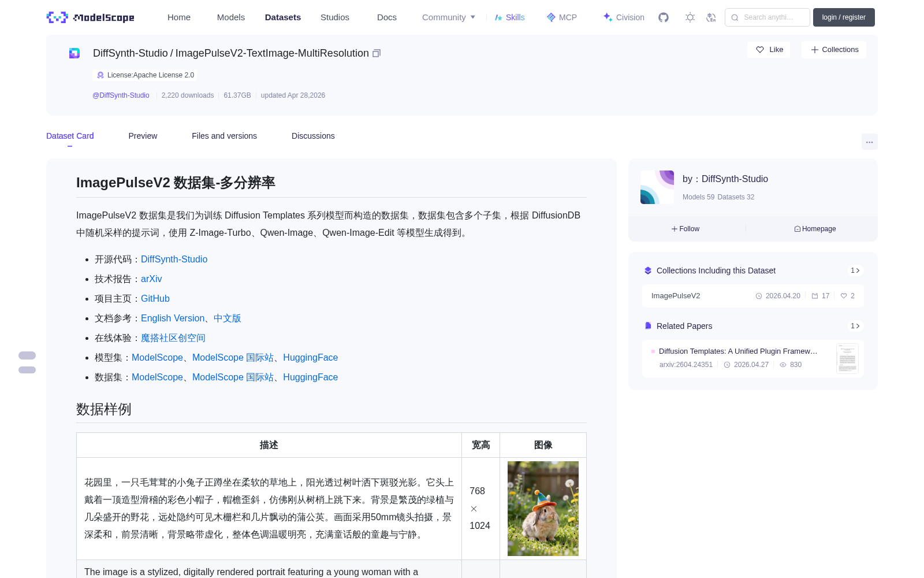Select the Dataset Card tab
The image size is (924, 578).
coord(70,136)
